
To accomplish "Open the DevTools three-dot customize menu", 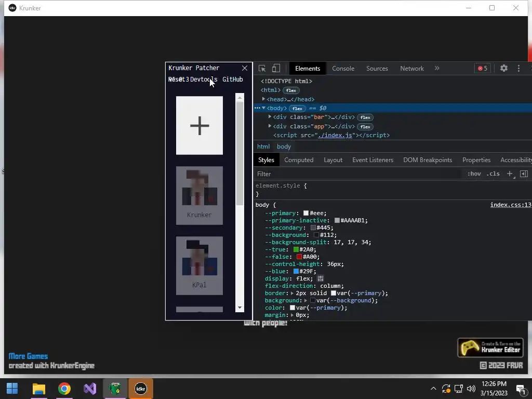I will click(518, 68).
